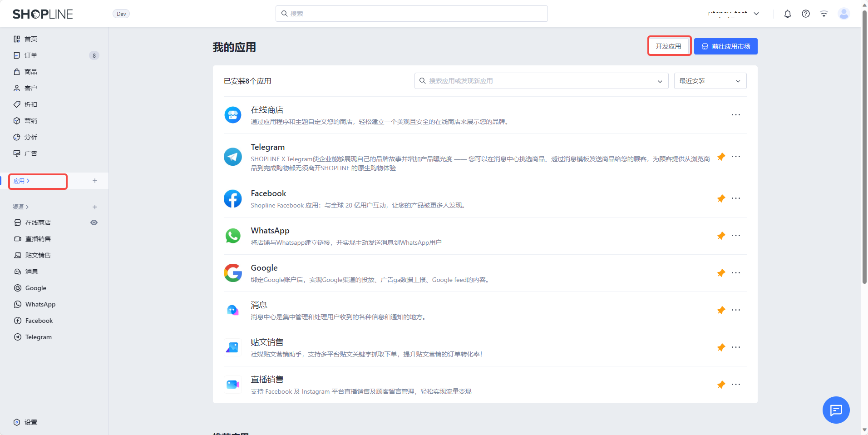
Task: Open more options for WhatsApp row
Action: click(x=736, y=236)
